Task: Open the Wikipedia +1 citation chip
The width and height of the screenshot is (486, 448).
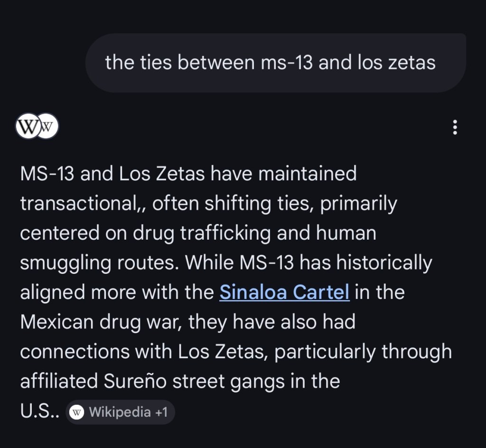Action: [121, 412]
